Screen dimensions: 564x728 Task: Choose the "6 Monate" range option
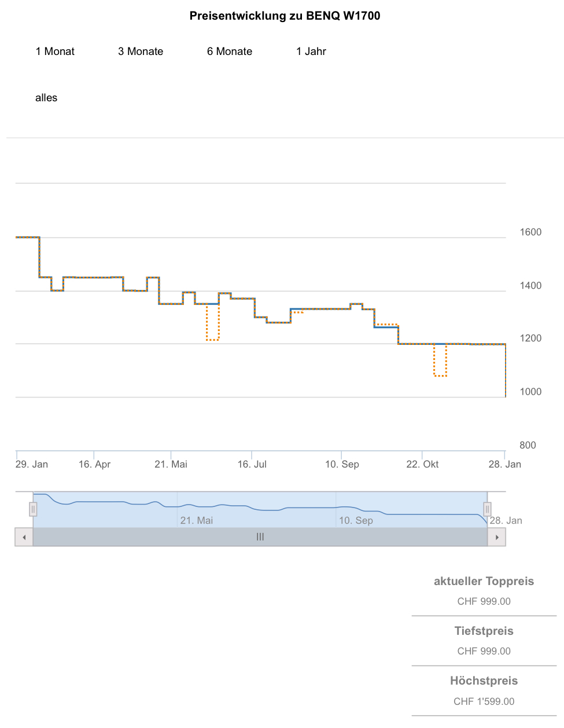230,52
